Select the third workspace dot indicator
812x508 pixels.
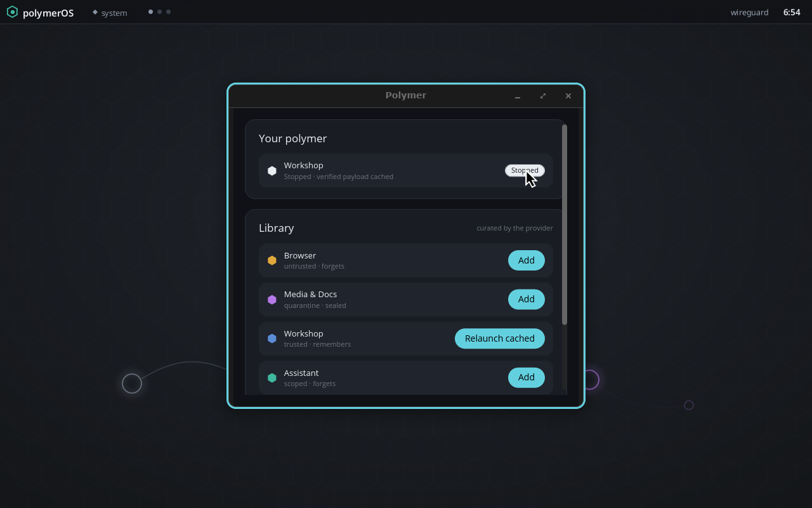[168, 11]
